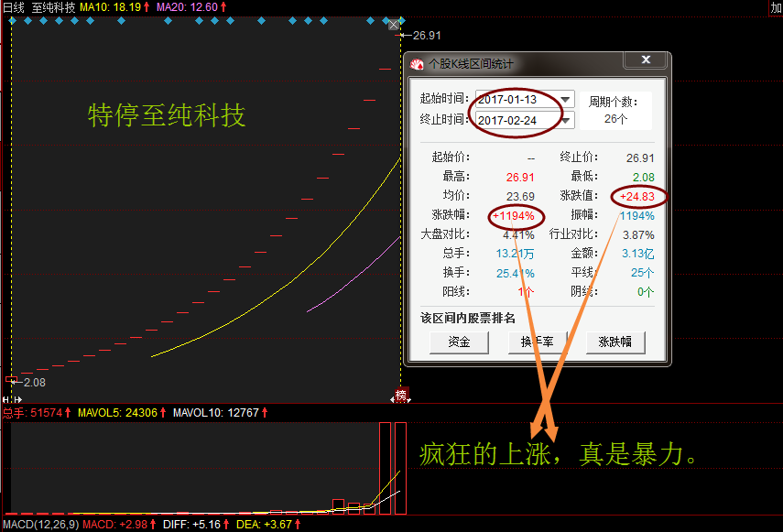Click the DEA: +3.67 value
This screenshot has height=532, width=783.
[x=268, y=525]
